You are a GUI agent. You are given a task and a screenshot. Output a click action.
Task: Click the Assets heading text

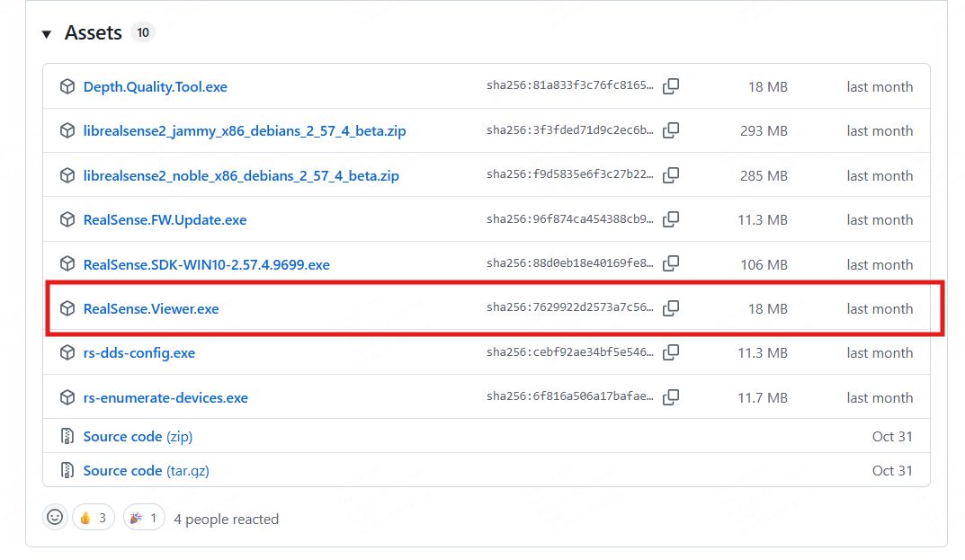[93, 32]
